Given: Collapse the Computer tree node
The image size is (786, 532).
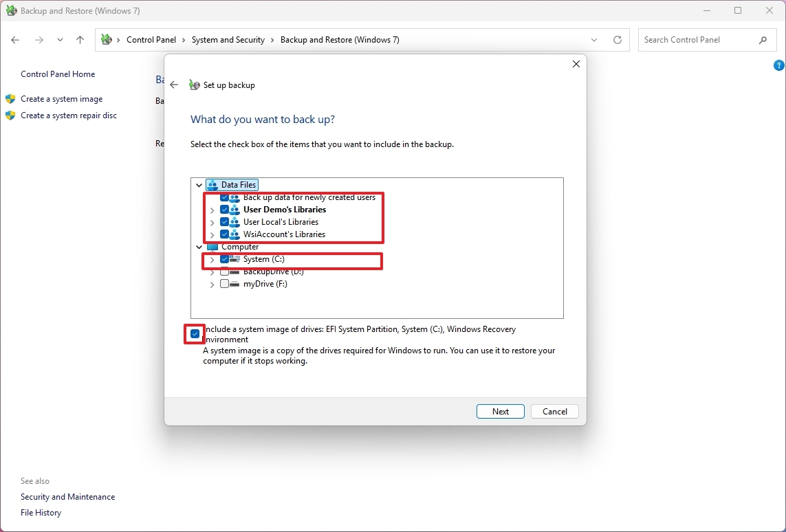Looking at the screenshot, I should pos(199,247).
